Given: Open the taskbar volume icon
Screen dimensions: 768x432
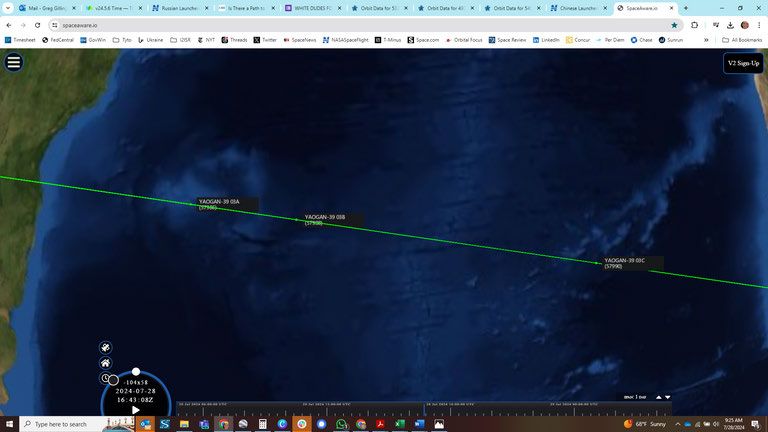Looking at the screenshot, I should pyautogui.click(x=716, y=424).
